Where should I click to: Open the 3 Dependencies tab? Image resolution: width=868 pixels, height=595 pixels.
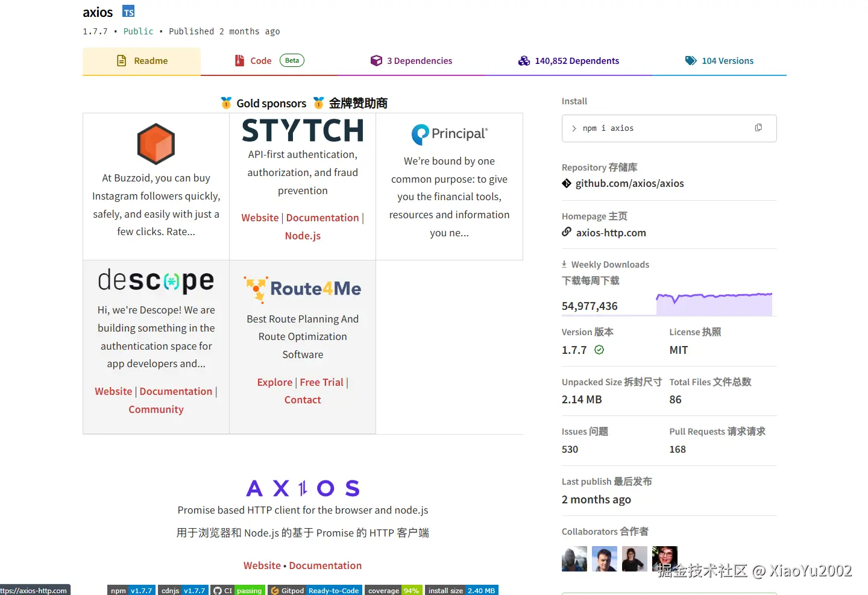tap(411, 61)
